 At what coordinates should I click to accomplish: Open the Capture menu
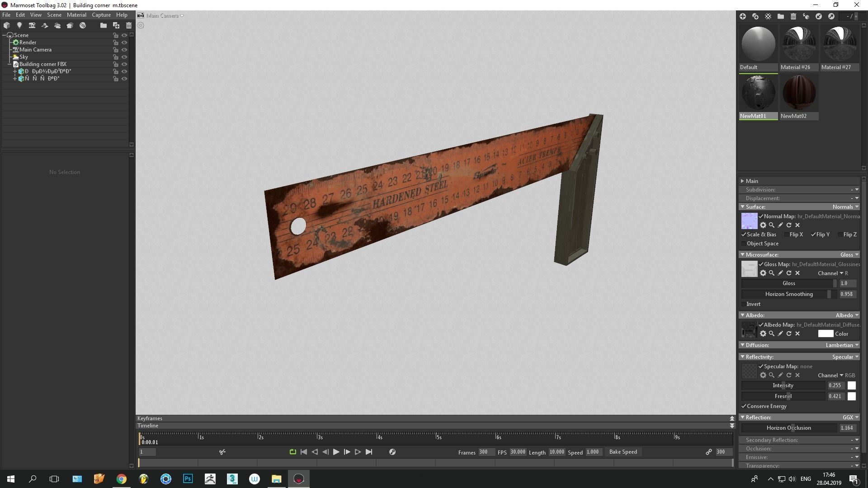[x=101, y=14]
